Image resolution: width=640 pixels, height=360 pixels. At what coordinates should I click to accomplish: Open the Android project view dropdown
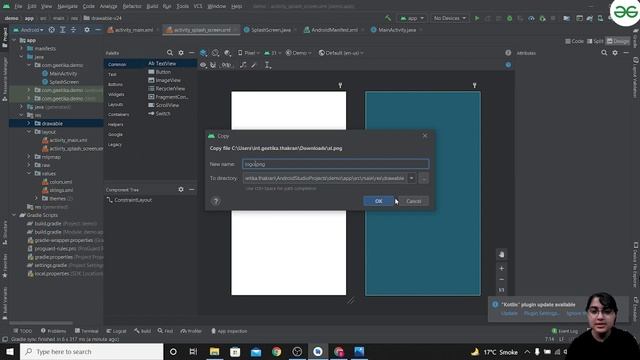[28, 30]
